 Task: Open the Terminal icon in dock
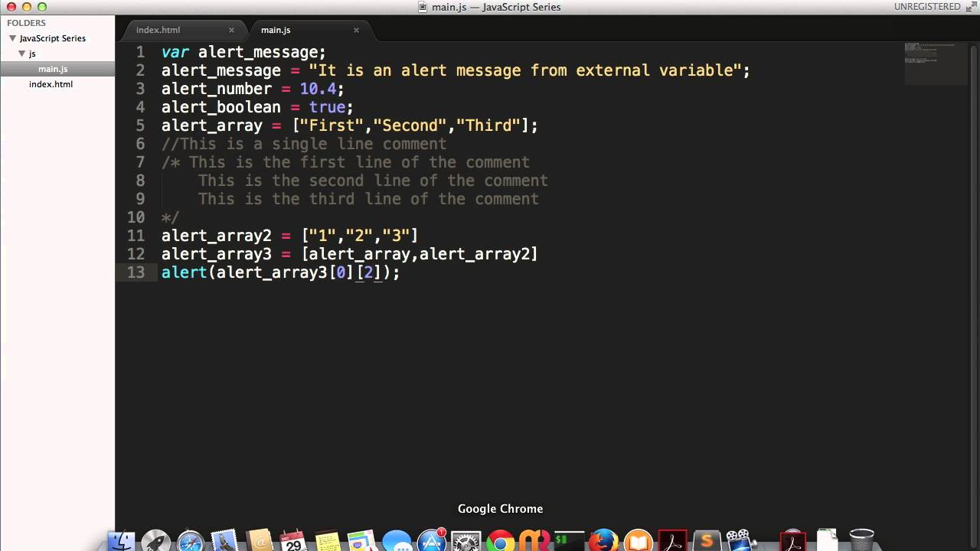569,541
